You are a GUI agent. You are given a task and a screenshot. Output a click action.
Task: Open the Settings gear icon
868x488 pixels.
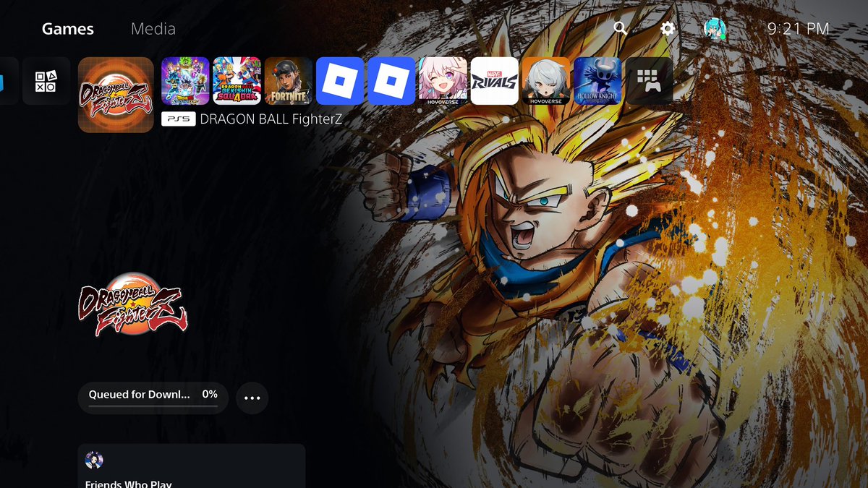pos(668,28)
